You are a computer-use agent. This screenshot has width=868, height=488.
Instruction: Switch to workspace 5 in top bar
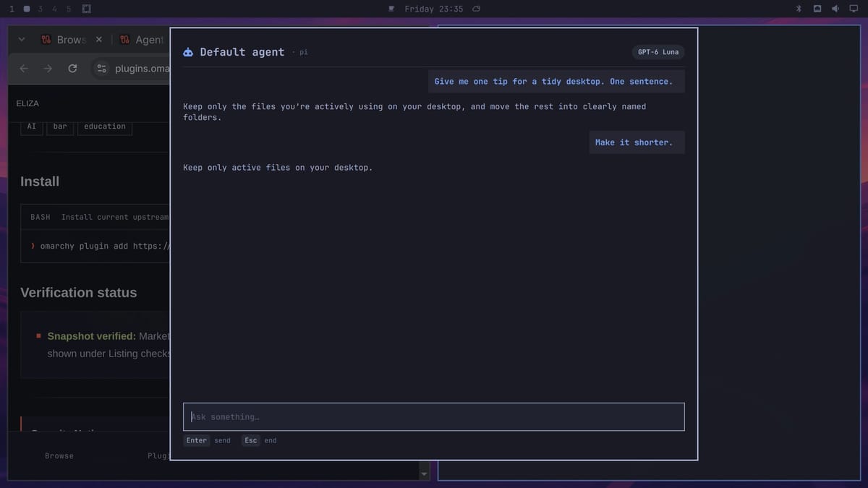pos(69,9)
